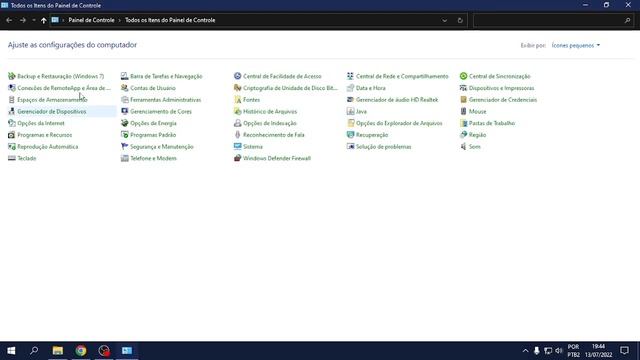Expand the Ícones pequenos view dropdown
This screenshot has height=360, width=640.
click(x=576, y=45)
